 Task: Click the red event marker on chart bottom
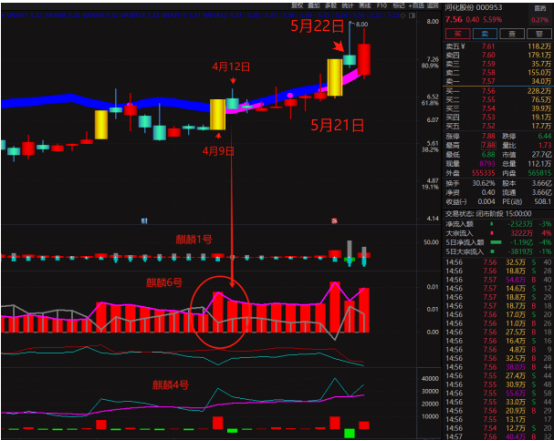coord(334,221)
